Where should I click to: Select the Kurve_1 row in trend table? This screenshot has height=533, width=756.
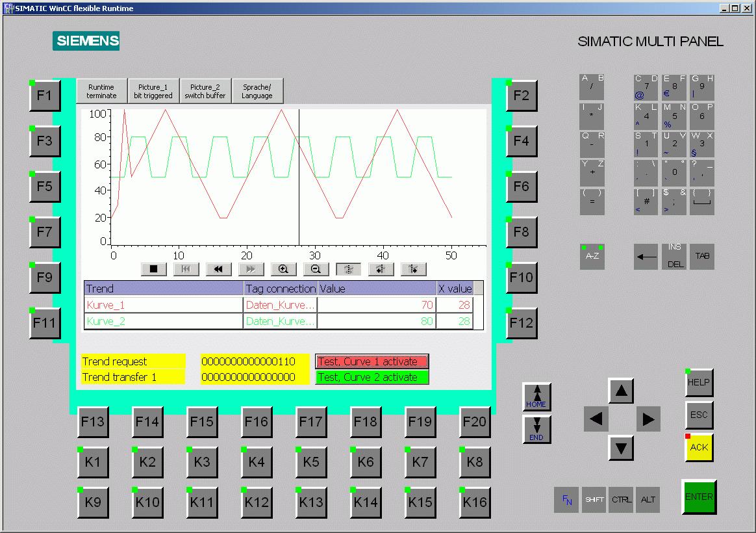pyautogui.click(x=162, y=305)
